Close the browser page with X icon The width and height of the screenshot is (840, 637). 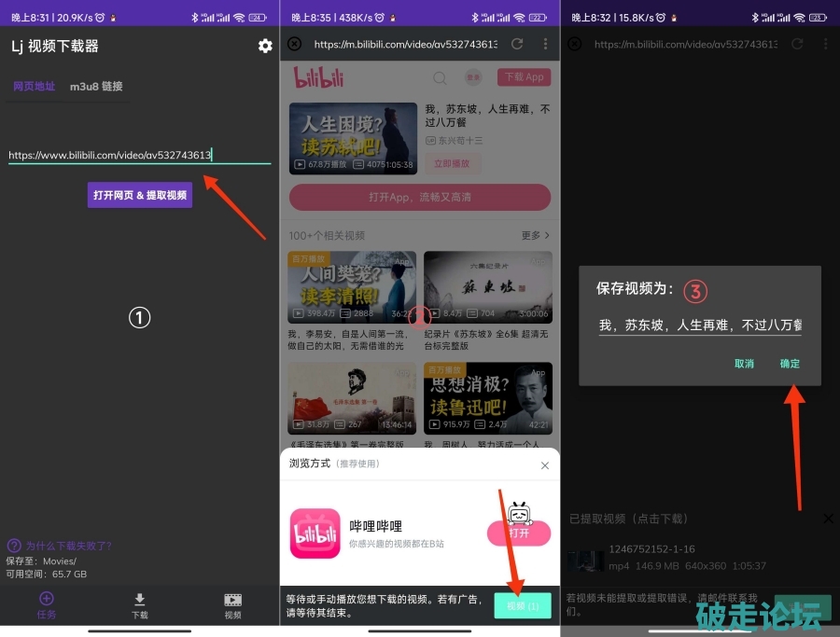coord(294,44)
